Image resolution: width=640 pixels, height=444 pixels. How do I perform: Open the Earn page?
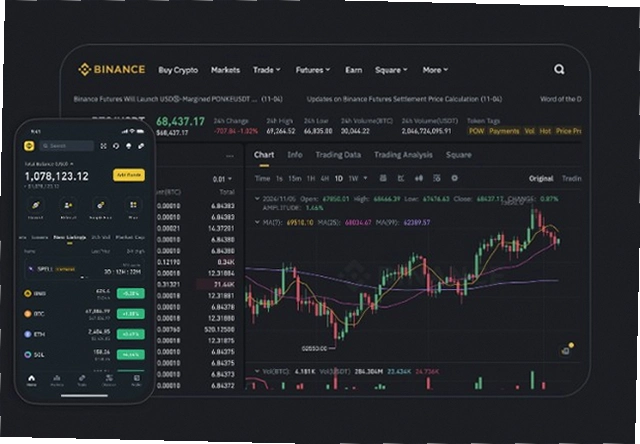pyautogui.click(x=353, y=70)
